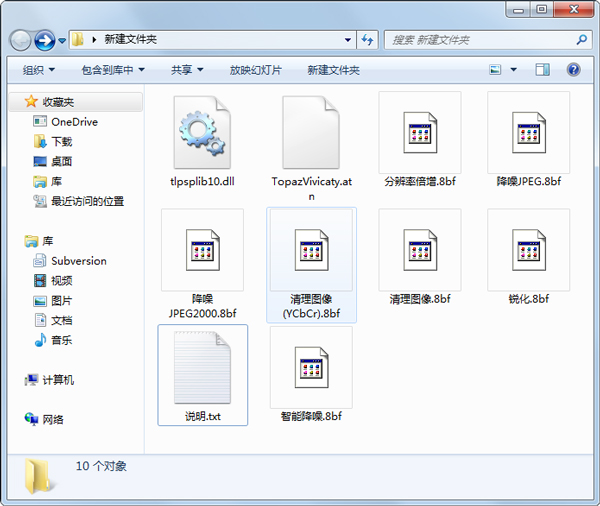Click the 分辨率倍增.8bf file name
Viewport: 600px width, 506px height.
click(x=420, y=181)
